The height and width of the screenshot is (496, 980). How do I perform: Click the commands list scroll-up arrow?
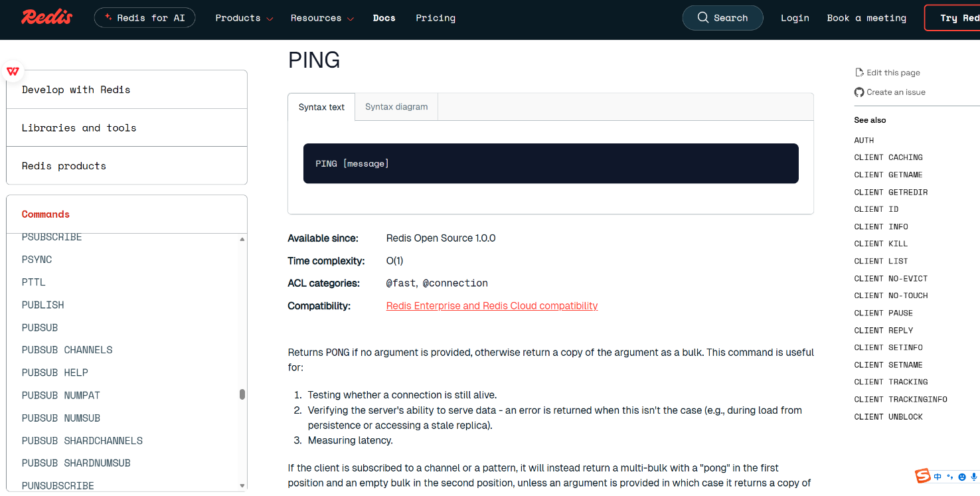[x=242, y=239]
